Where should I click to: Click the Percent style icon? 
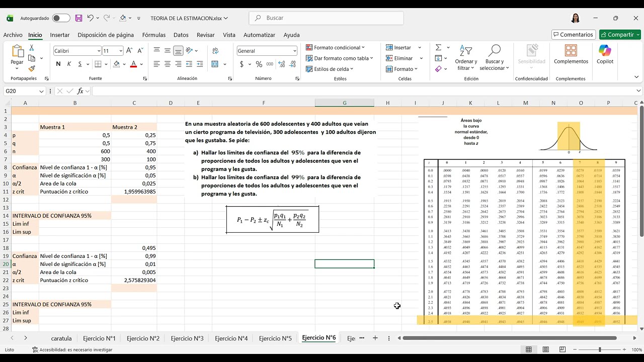point(259,64)
